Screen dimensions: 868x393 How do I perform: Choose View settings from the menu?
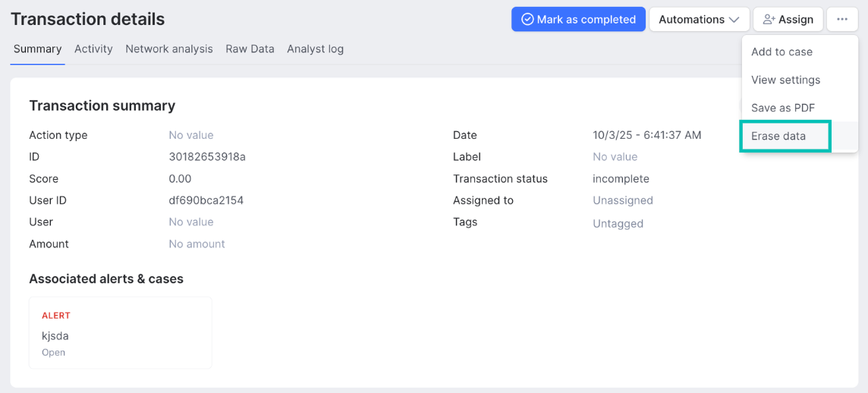point(785,80)
